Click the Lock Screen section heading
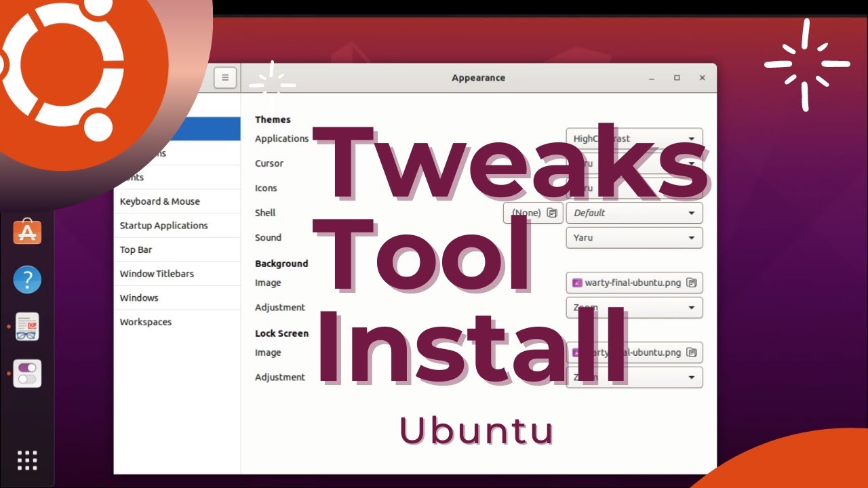The width and height of the screenshot is (868, 488). coord(281,333)
